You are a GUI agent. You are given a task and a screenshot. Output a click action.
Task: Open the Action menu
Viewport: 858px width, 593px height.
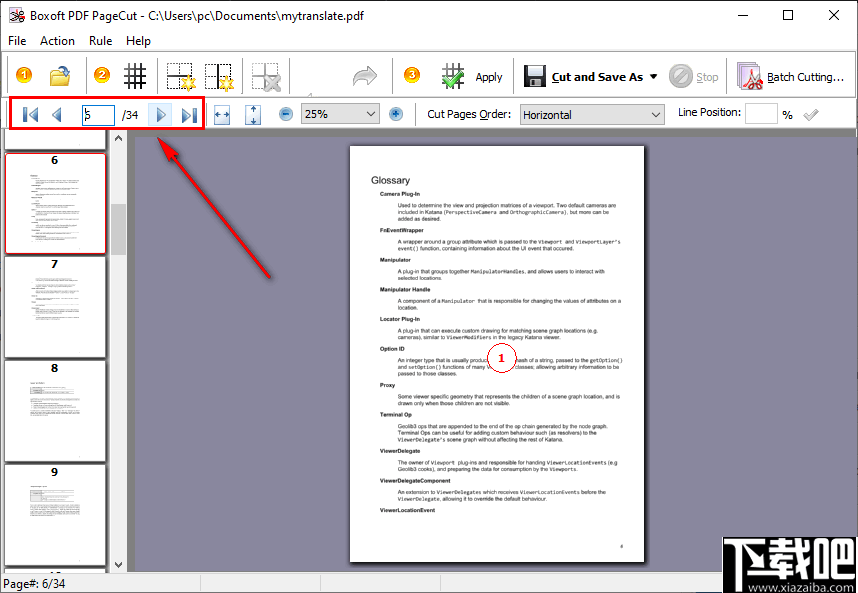[57, 41]
